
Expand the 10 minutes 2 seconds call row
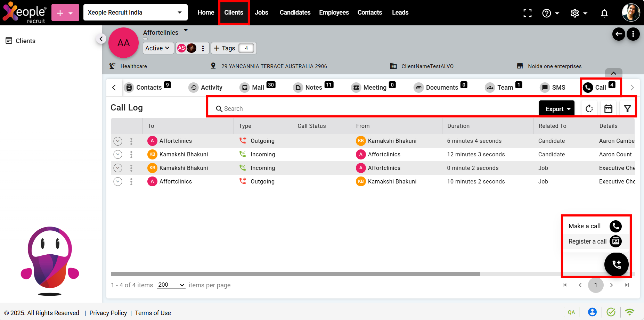[118, 182]
